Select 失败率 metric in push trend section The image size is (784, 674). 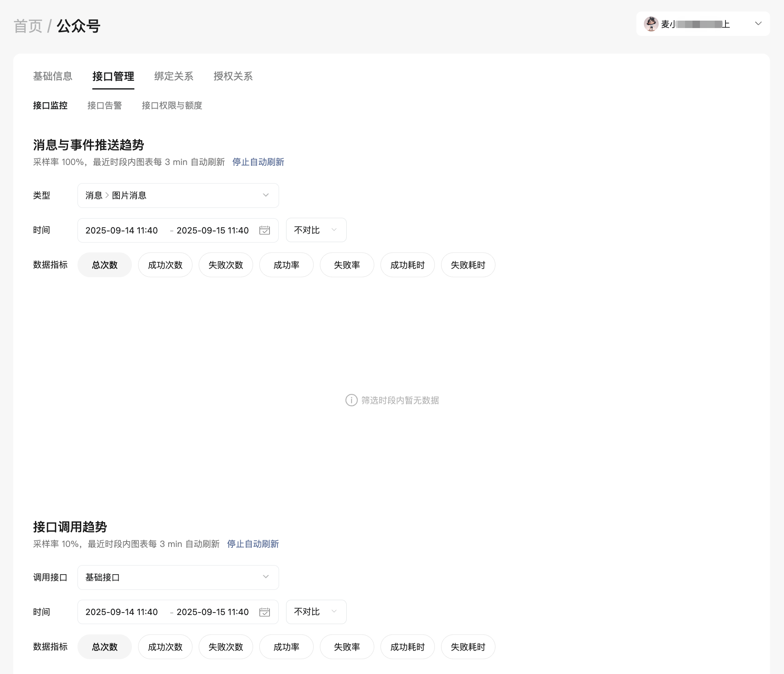click(x=347, y=265)
